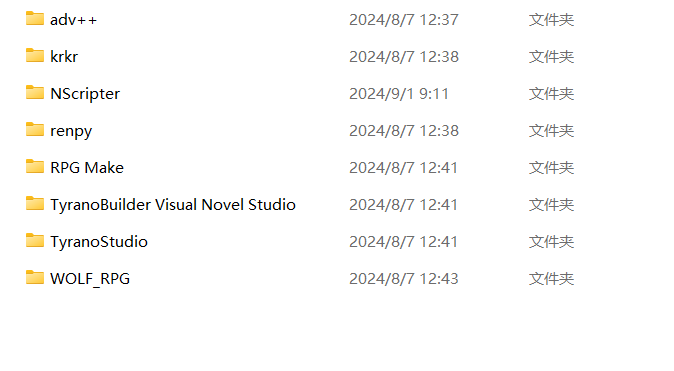Click the 2024/8/7 12:43 date for WOLF_RPG
Screen dimensions: 674x371
[404, 279]
